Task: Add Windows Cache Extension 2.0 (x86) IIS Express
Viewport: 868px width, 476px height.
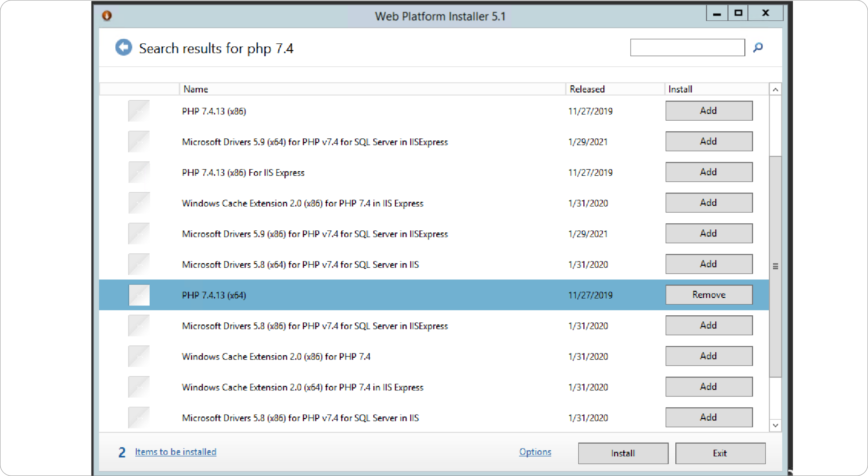Action: 709,203
